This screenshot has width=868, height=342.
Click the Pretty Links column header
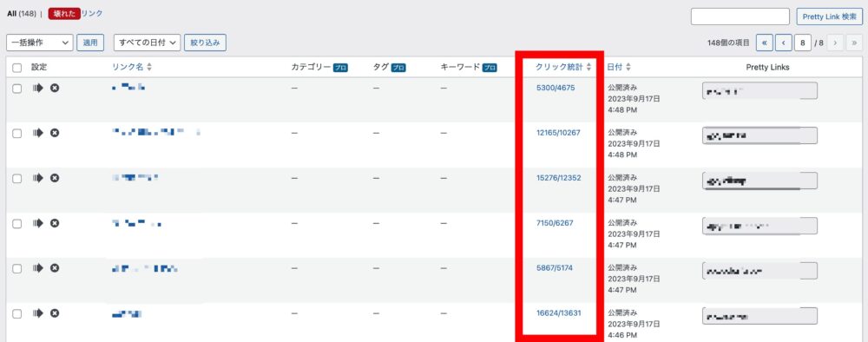(767, 68)
